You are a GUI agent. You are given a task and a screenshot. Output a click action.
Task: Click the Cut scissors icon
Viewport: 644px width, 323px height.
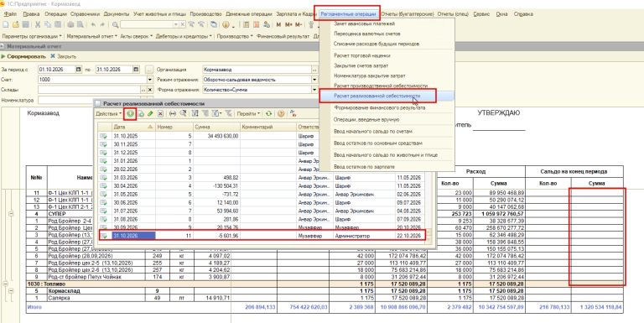pos(38,24)
